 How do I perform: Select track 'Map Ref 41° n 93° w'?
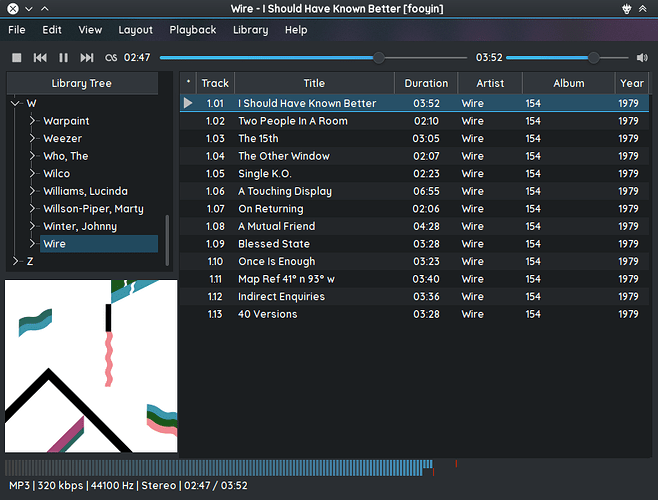click(x=415, y=279)
